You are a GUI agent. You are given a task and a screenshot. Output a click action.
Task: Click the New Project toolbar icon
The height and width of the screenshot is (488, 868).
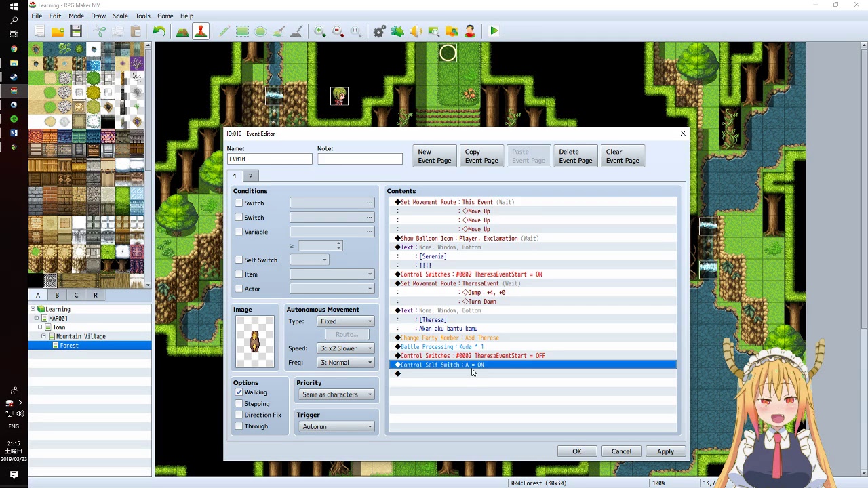(x=40, y=31)
